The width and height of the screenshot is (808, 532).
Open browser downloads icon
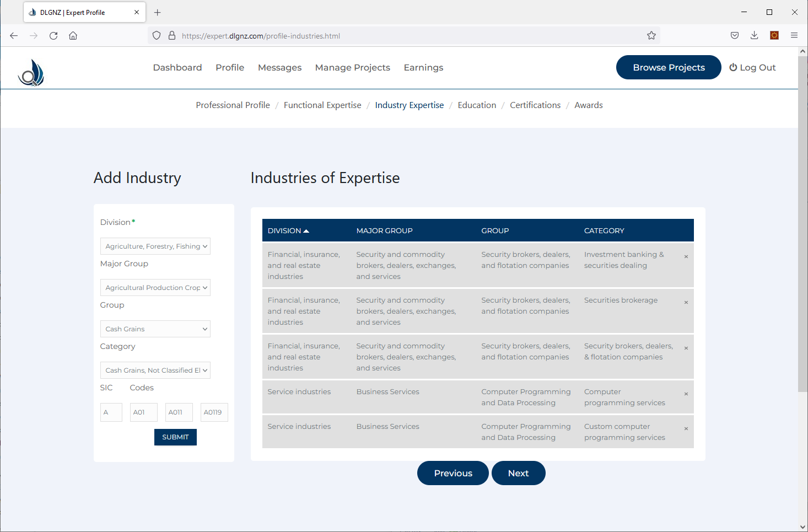pos(755,36)
